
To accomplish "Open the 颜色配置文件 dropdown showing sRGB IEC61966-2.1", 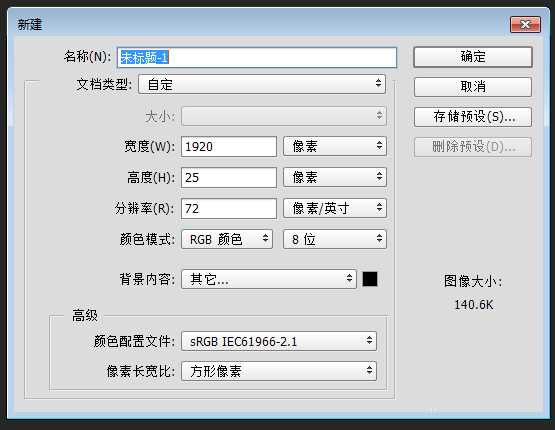I will click(279, 341).
